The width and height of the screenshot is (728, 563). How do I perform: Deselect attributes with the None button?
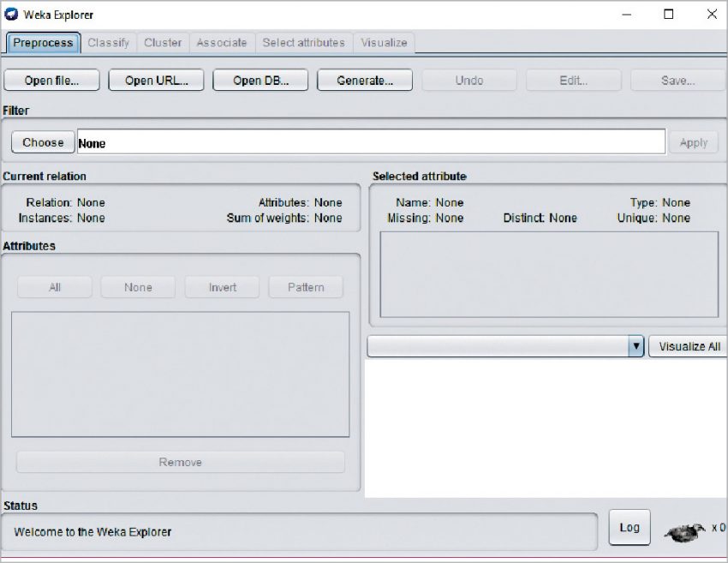(x=138, y=287)
